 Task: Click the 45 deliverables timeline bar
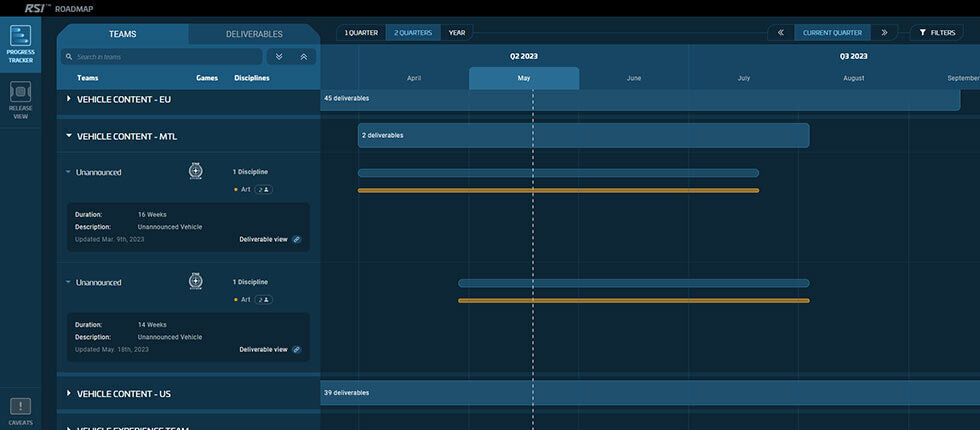(x=640, y=100)
